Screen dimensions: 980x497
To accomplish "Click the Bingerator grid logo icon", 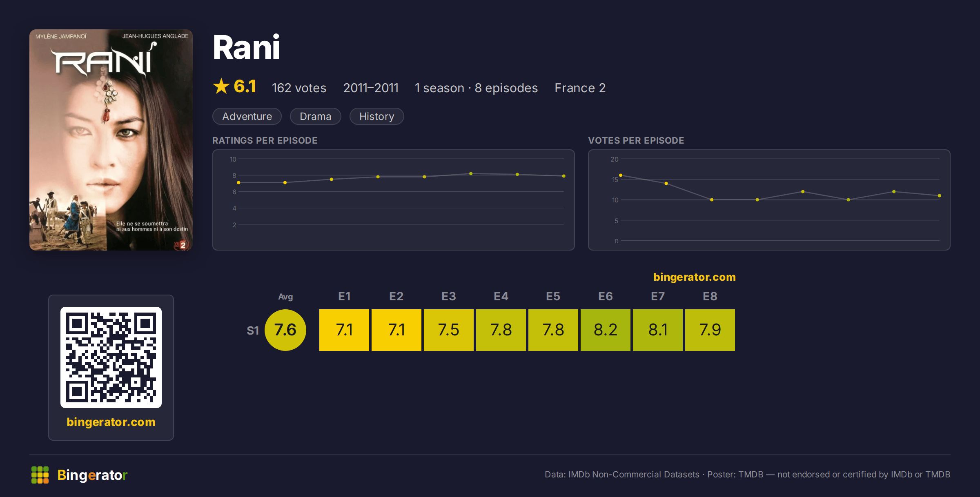I will (x=40, y=475).
